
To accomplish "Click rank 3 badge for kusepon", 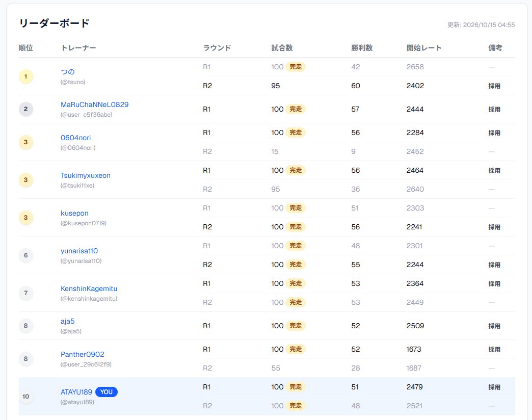I will point(26,218).
